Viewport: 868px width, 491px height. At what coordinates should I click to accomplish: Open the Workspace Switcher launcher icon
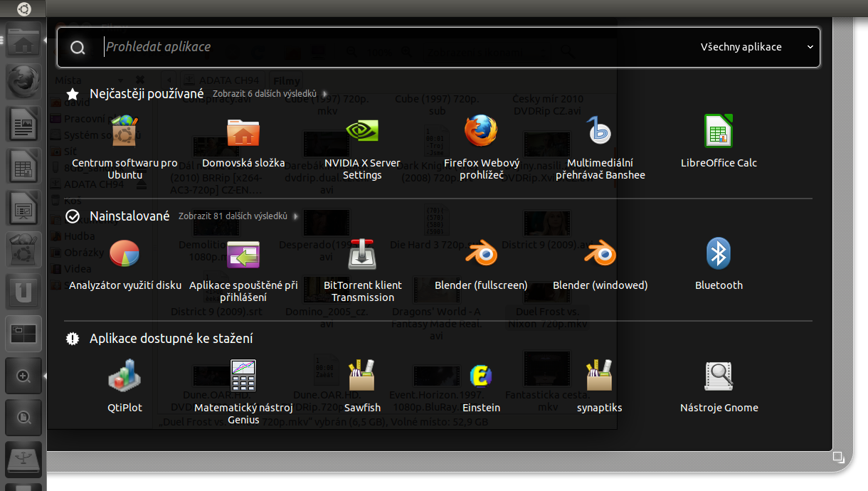tap(23, 334)
